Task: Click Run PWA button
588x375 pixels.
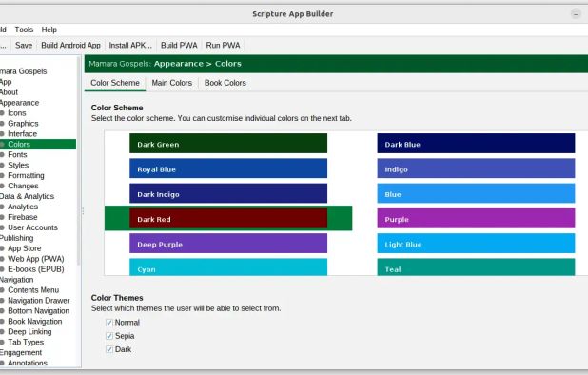Action: pos(224,46)
